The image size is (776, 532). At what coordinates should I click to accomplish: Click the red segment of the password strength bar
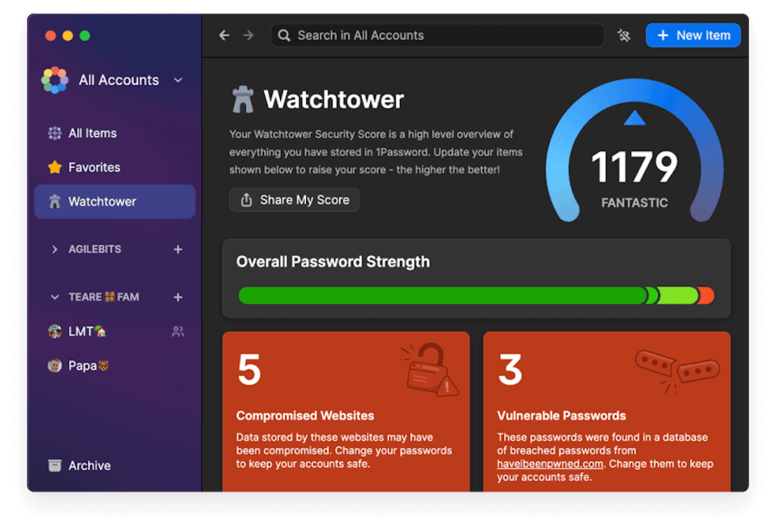706,295
